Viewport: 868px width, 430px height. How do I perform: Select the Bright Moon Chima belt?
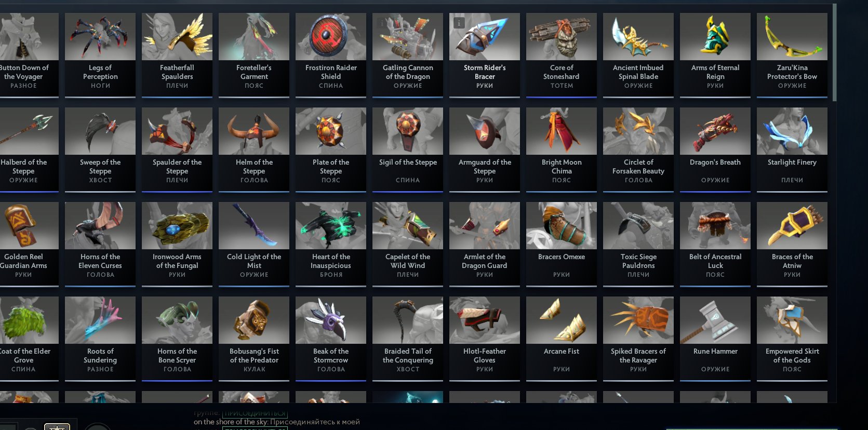[x=562, y=149]
